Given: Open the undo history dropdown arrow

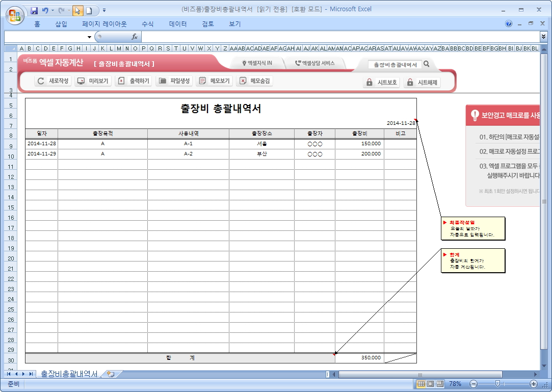Looking at the screenshot, I should point(53,11).
